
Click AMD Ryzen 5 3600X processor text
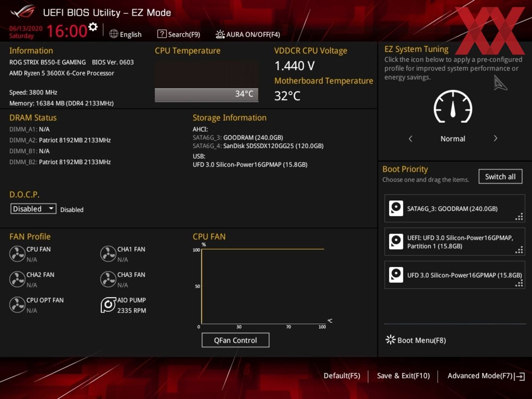click(62, 73)
